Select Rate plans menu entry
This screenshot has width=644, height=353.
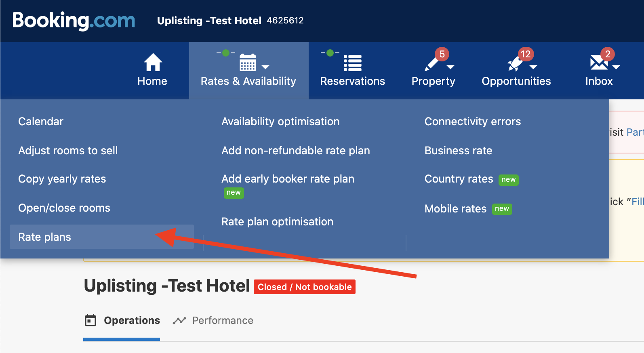pos(102,237)
